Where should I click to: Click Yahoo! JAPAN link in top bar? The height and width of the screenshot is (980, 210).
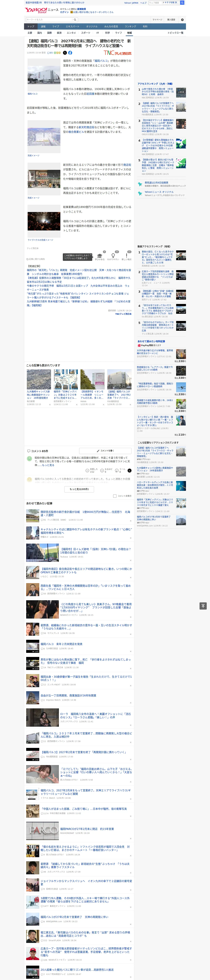[131, 3]
